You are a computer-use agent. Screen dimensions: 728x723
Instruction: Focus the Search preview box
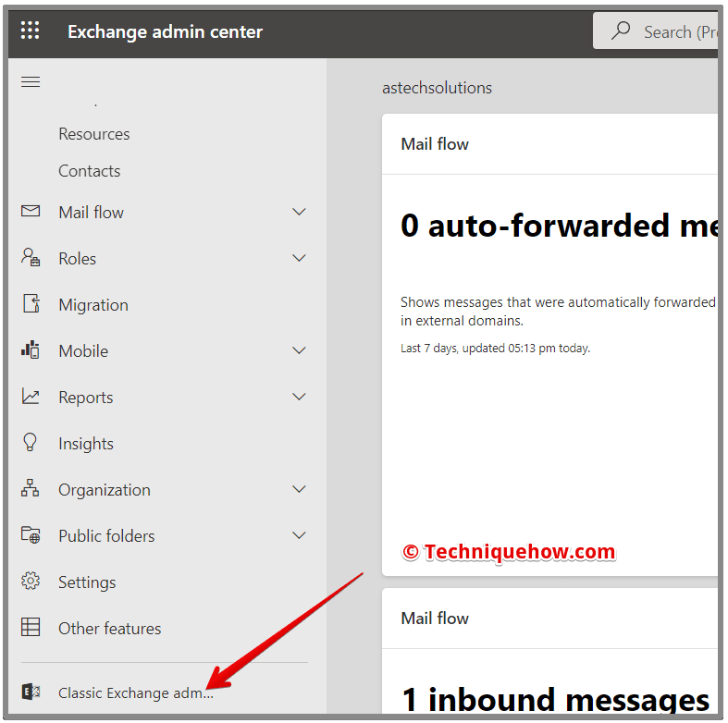[x=656, y=31]
